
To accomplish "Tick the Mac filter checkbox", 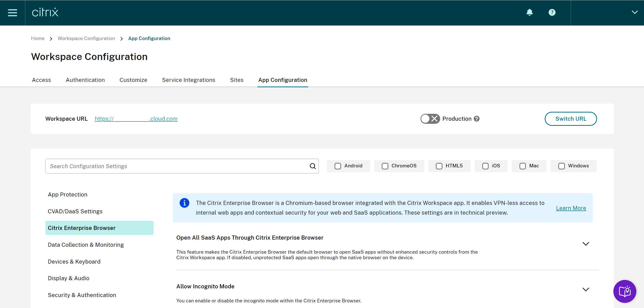I will 523,166.
